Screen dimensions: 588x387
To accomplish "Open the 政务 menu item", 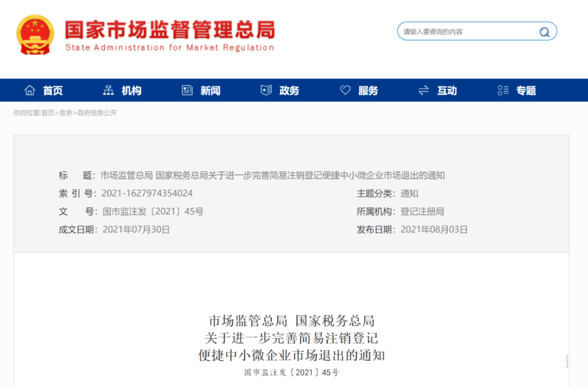I will click(289, 90).
